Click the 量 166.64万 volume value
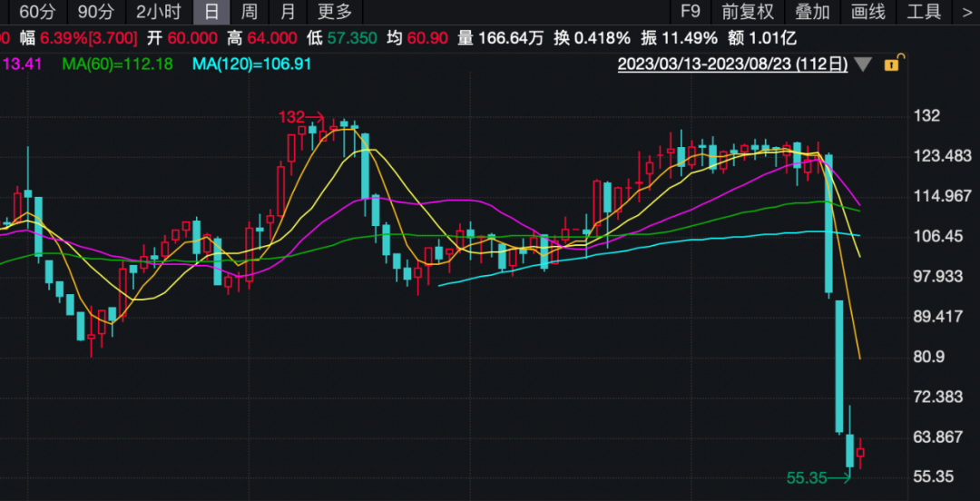This screenshot has width=980, height=501. click(501, 38)
